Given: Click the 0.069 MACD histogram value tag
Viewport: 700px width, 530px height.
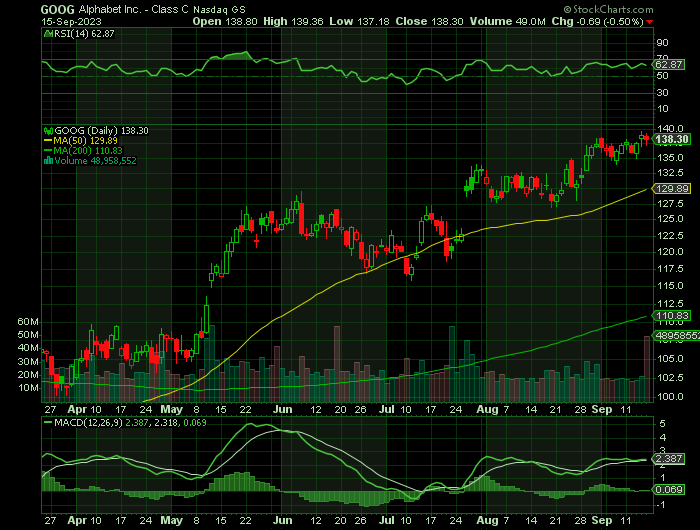Looking at the screenshot, I should (669, 490).
